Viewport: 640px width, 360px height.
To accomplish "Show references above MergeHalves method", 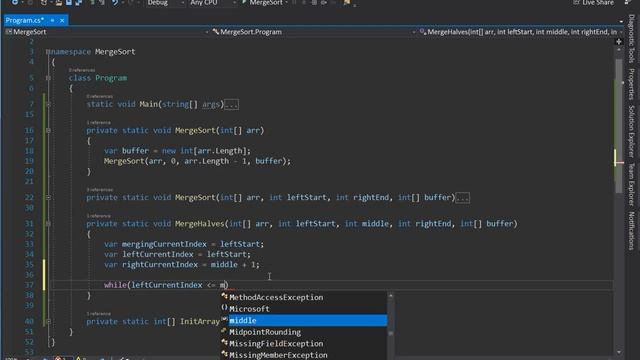I will pyautogui.click(x=98, y=216).
